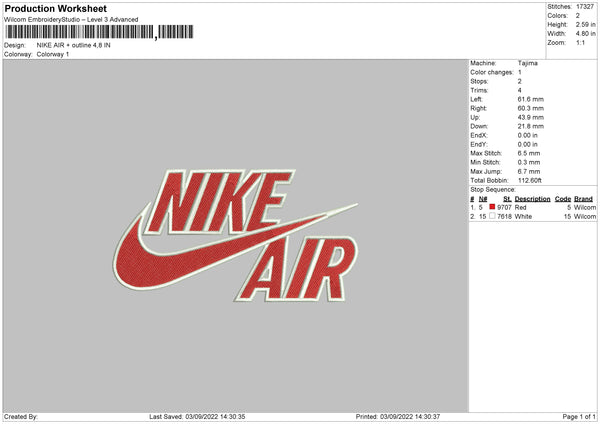
Task: Click the Left value 61.6 mm
Action: 530,99
